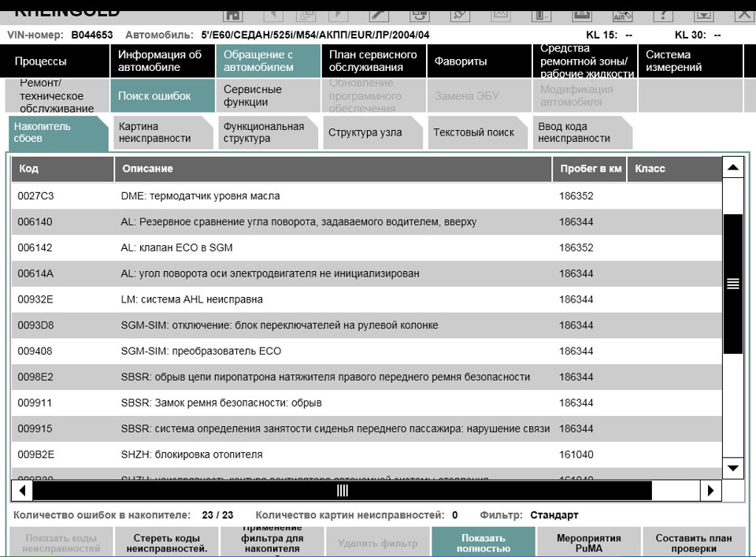This screenshot has height=557, width=756.
Task: Click Стереть коды неисправностей button
Action: [167, 543]
